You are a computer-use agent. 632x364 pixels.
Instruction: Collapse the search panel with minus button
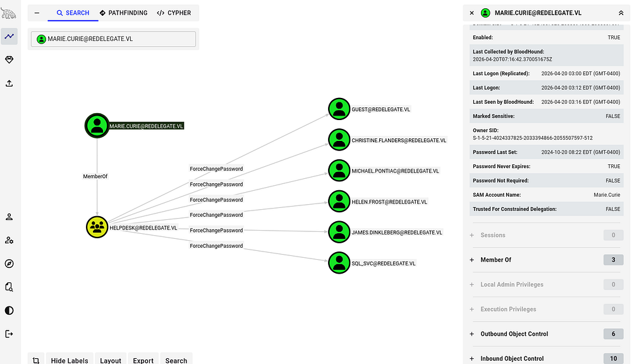coord(37,13)
